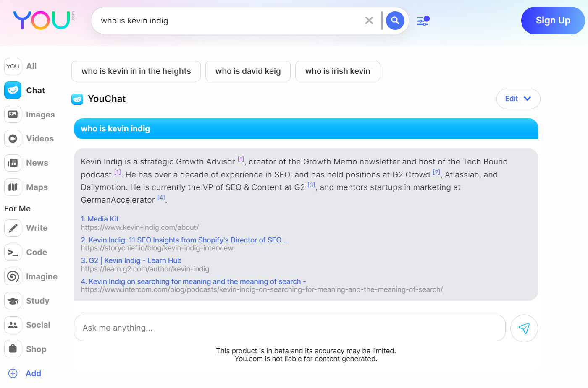Open the Write pencil icon
The height and width of the screenshot is (388, 588).
pyautogui.click(x=13, y=228)
